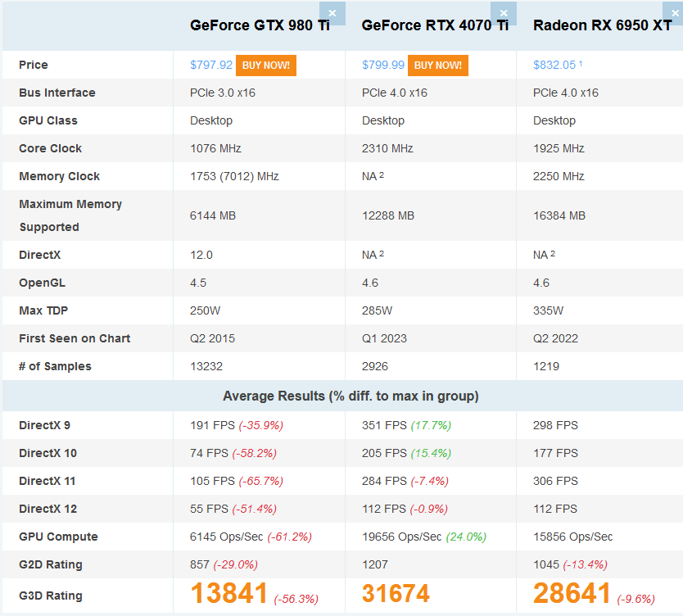This screenshot has width=683, height=616.
Task: Click the 857 G2D Rating value
Action: pos(200,564)
